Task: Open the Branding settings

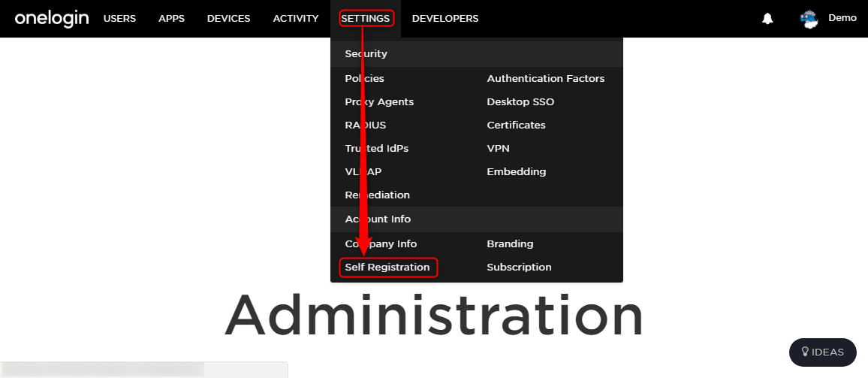Action: click(x=510, y=244)
